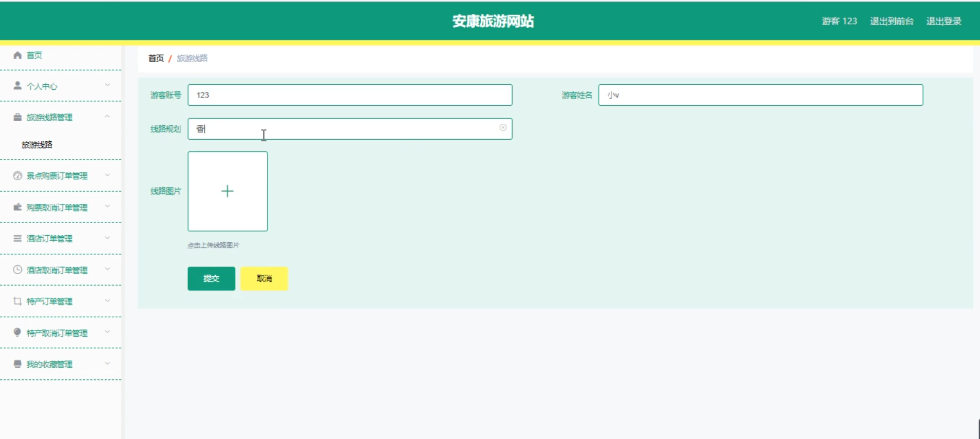980x439 pixels.
Task: Click the 退出登录 link in the header
Action: click(x=944, y=21)
